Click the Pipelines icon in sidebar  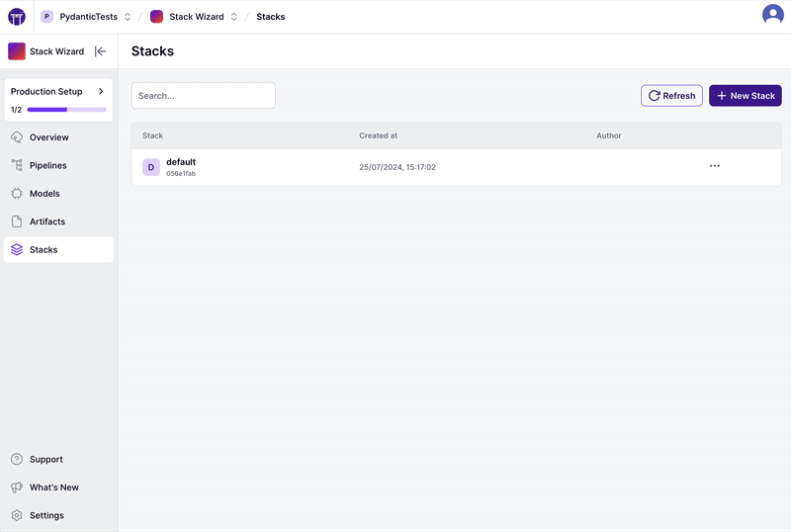pyautogui.click(x=17, y=165)
